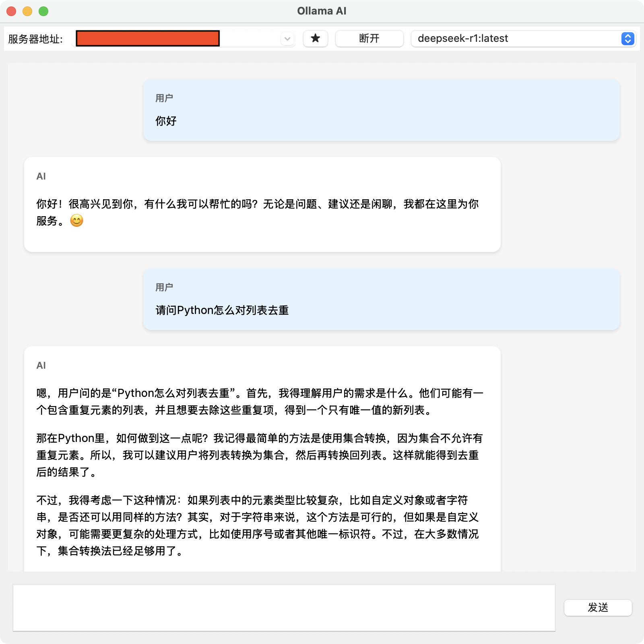Maximize window with the green button

pyautogui.click(x=43, y=11)
